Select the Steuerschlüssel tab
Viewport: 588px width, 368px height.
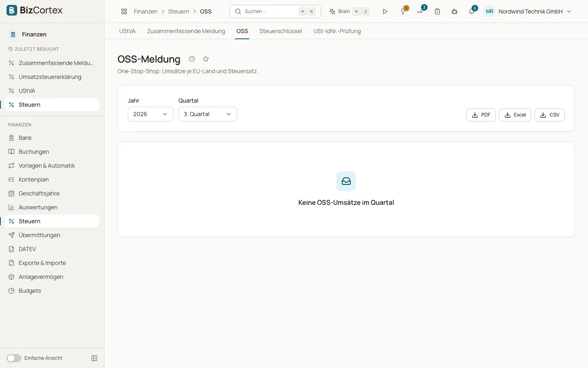click(281, 31)
